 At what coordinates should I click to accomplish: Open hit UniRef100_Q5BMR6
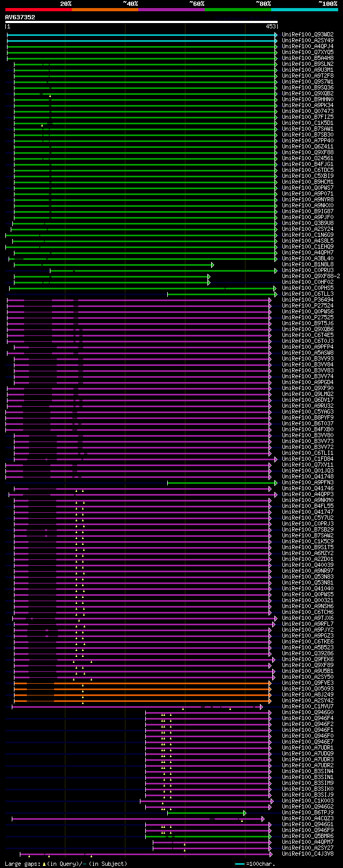tap(308, 836)
